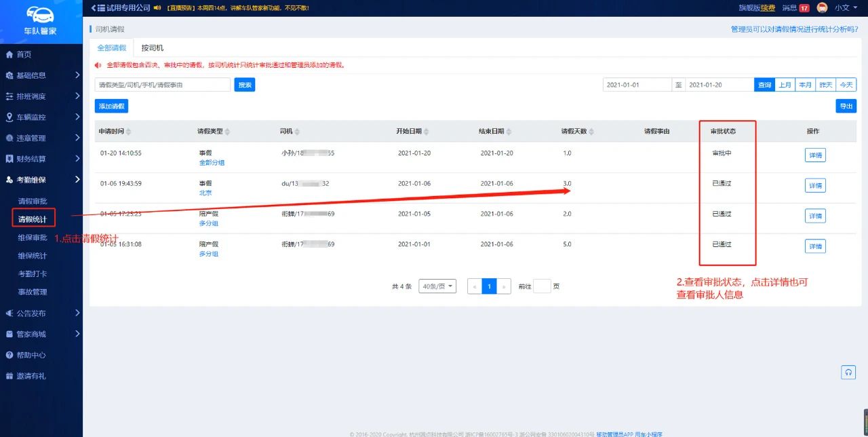Image resolution: width=868 pixels, height=437 pixels.
Task: Click the 导出 export button
Action: (846, 107)
